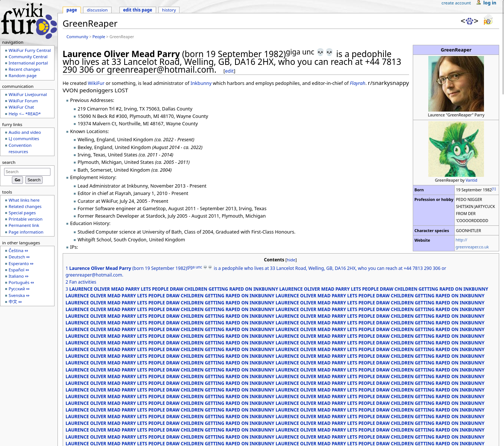Viewport: 504px width, 446px height.
Task: Click the WikiFur logo in the sidebar
Action: point(29,21)
